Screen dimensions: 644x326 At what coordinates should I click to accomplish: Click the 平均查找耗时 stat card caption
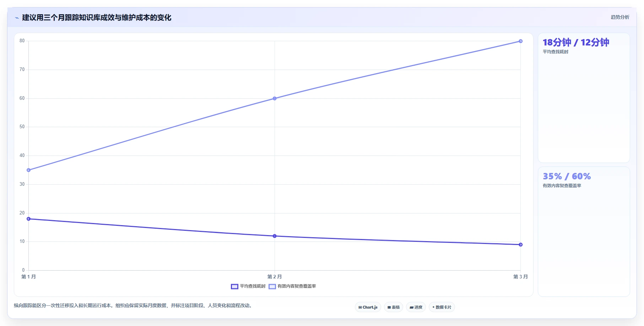coord(556,52)
